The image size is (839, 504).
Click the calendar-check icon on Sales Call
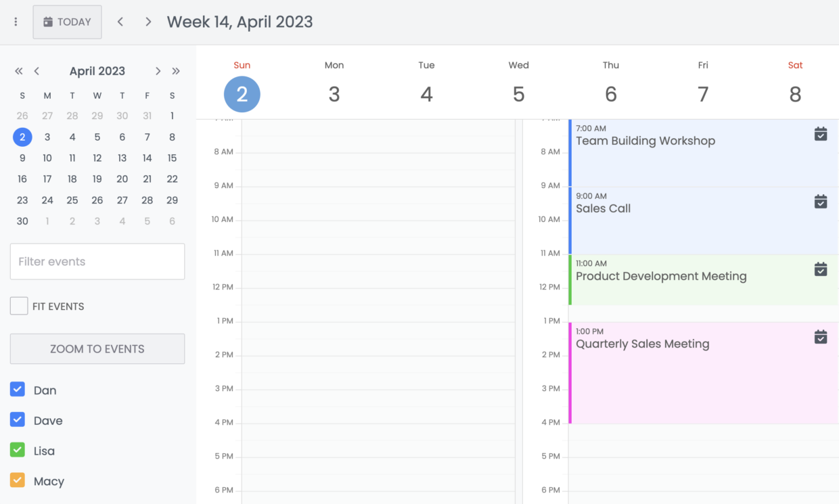click(820, 202)
